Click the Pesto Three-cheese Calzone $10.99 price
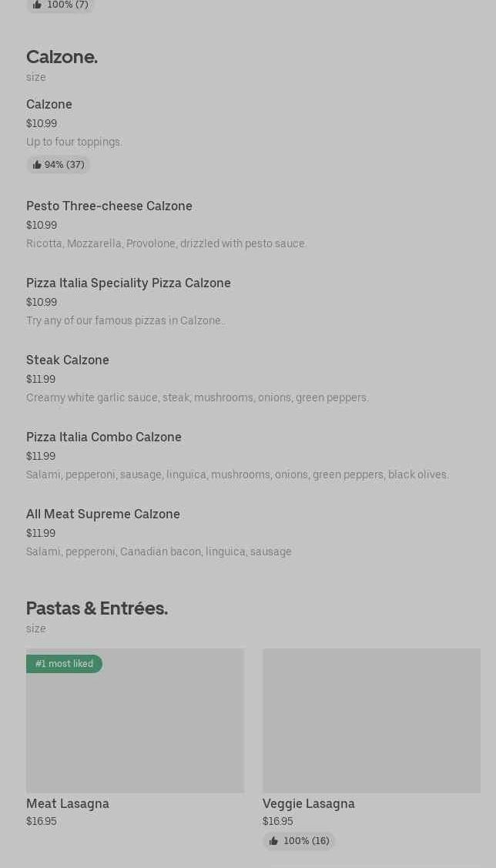Viewport: 496px width, 868px height. pyautogui.click(x=42, y=225)
